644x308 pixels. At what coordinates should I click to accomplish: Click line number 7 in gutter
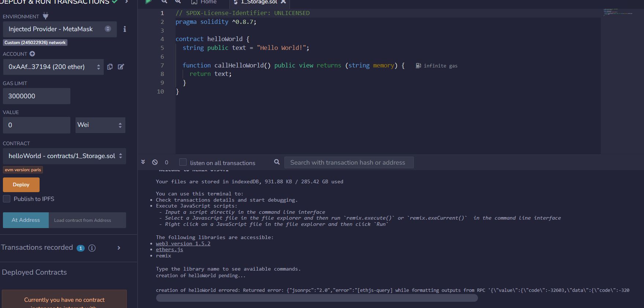(x=162, y=65)
